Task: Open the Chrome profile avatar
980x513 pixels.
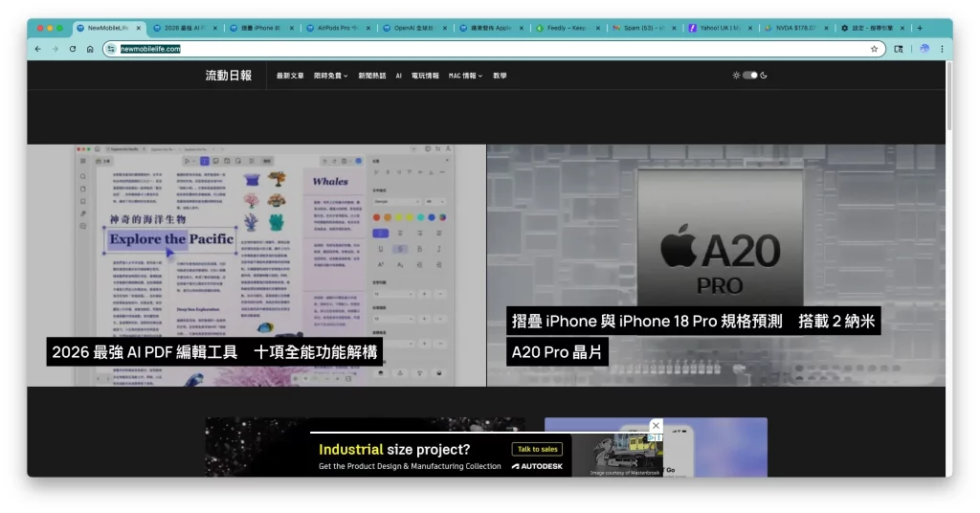Action: 924,49
